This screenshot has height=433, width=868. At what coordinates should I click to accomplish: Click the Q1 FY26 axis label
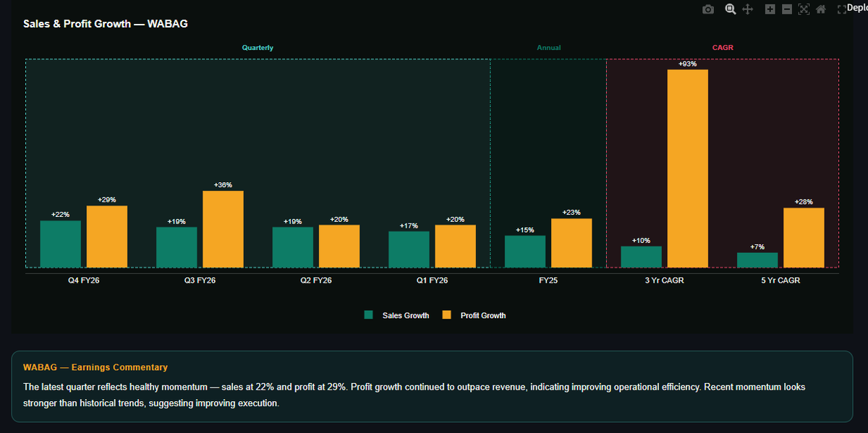coord(432,280)
